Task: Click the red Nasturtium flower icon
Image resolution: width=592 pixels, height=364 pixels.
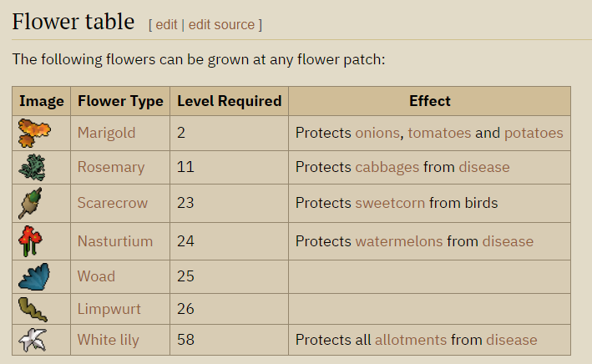Action: click(x=31, y=241)
